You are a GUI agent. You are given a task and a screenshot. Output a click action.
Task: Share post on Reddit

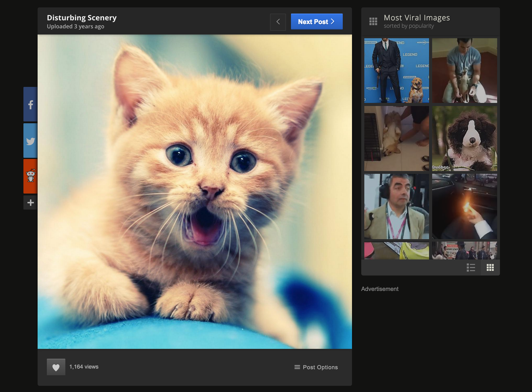coord(31,176)
